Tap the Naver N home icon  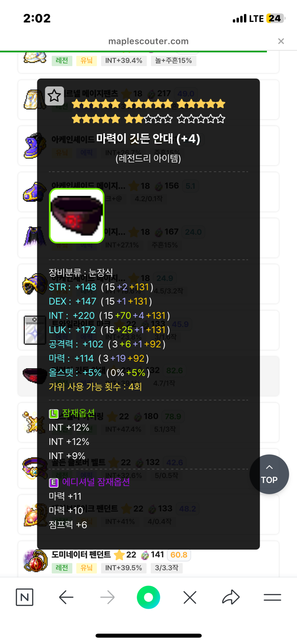point(25,597)
